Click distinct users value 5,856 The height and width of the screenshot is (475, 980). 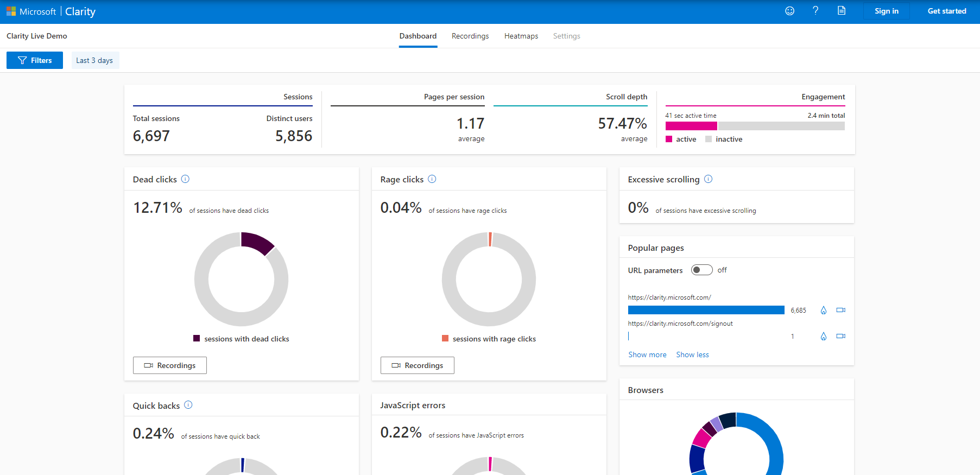pyautogui.click(x=294, y=136)
